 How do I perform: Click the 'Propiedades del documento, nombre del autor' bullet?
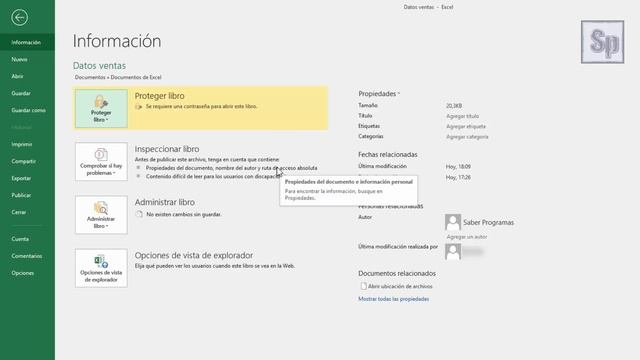pos(231,168)
